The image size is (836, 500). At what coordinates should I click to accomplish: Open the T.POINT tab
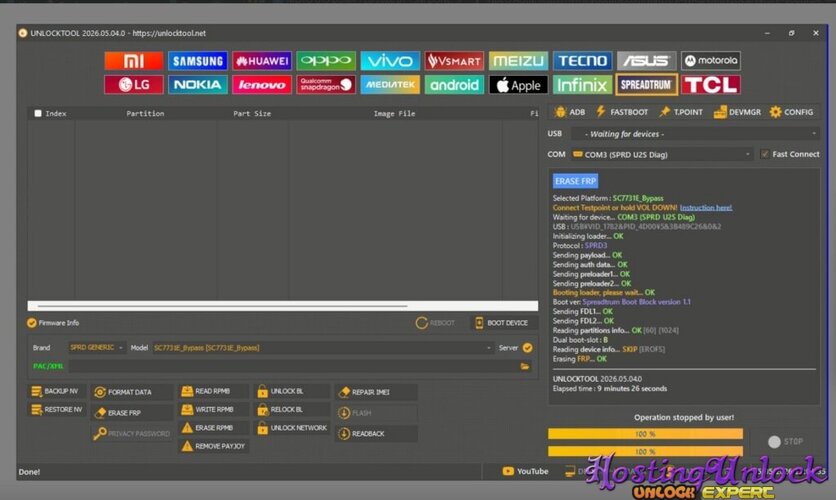pyautogui.click(x=681, y=112)
